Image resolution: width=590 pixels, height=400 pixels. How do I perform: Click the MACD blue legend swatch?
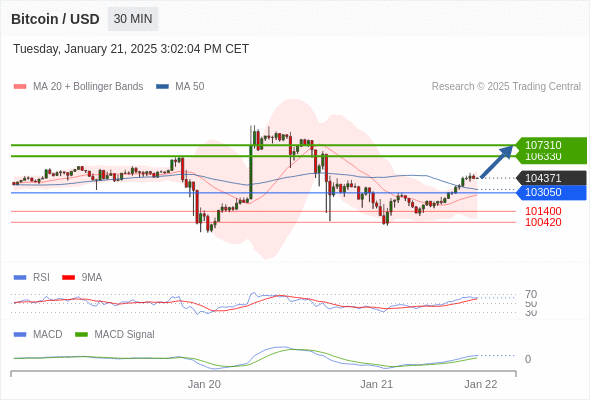[x=20, y=335]
